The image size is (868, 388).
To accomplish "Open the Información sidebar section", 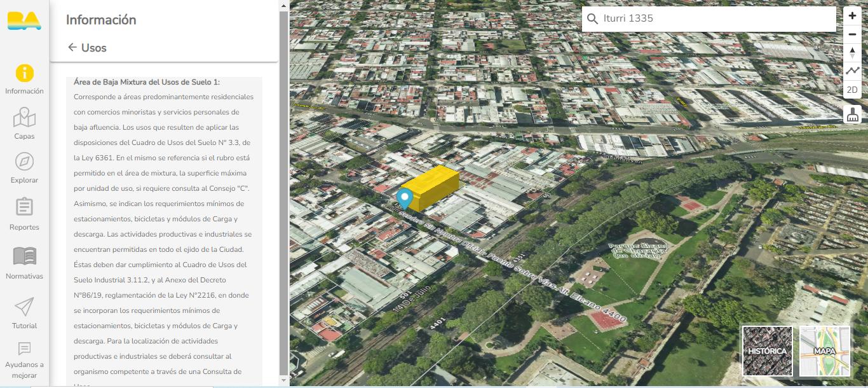I will click(24, 80).
